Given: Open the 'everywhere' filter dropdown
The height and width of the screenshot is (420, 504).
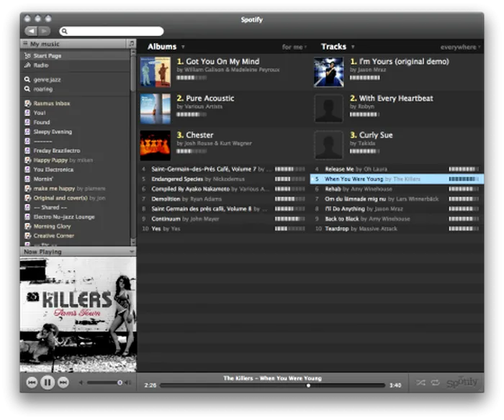Looking at the screenshot, I should pos(460,47).
